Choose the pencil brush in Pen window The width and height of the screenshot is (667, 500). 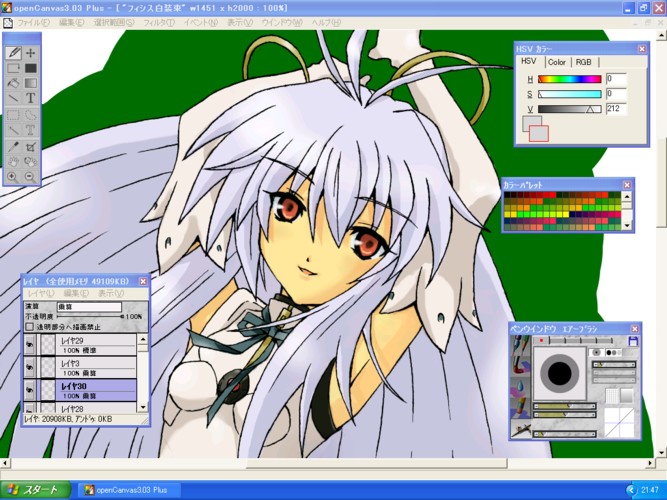tap(520, 346)
